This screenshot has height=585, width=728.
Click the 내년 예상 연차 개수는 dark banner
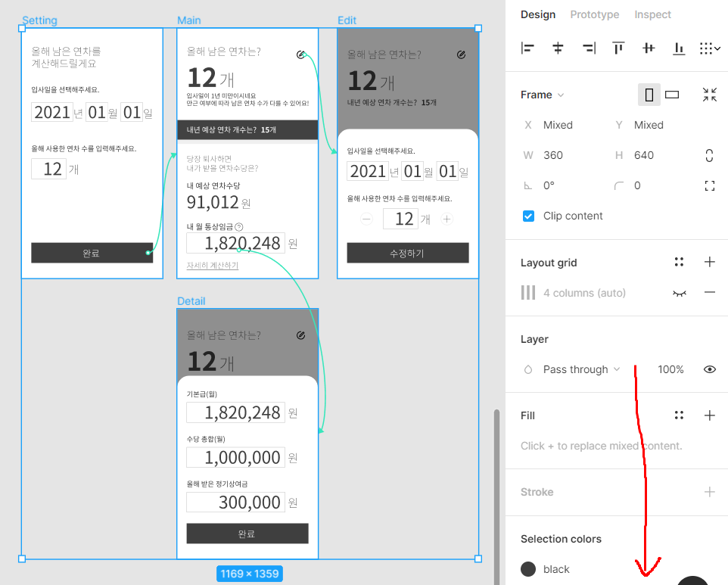(247, 129)
